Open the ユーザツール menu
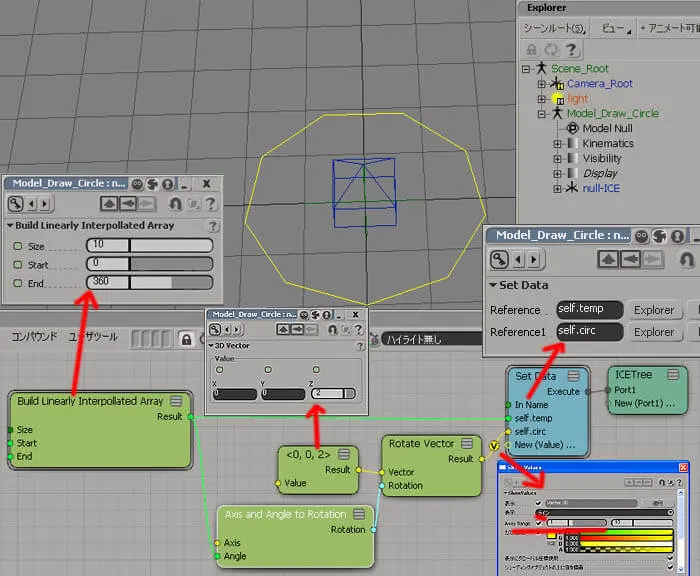The width and height of the screenshot is (700, 576). tap(93, 337)
